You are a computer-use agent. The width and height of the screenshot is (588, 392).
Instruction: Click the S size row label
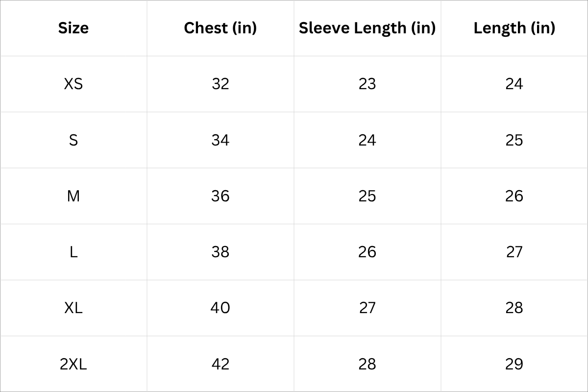click(x=73, y=140)
